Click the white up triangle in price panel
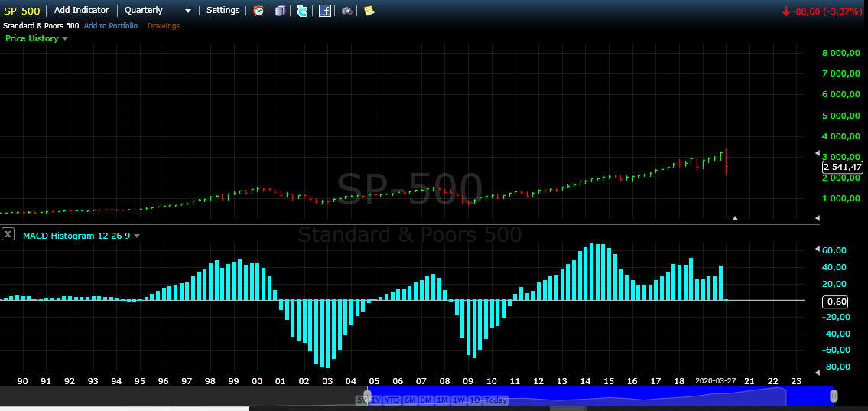Image resolution: width=868 pixels, height=411 pixels. (x=735, y=219)
